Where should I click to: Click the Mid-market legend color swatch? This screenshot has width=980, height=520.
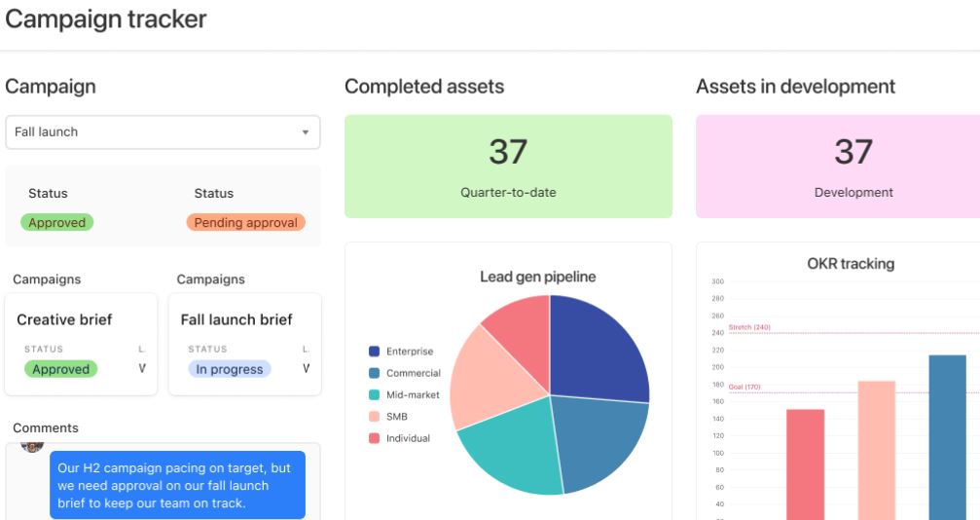coord(375,394)
